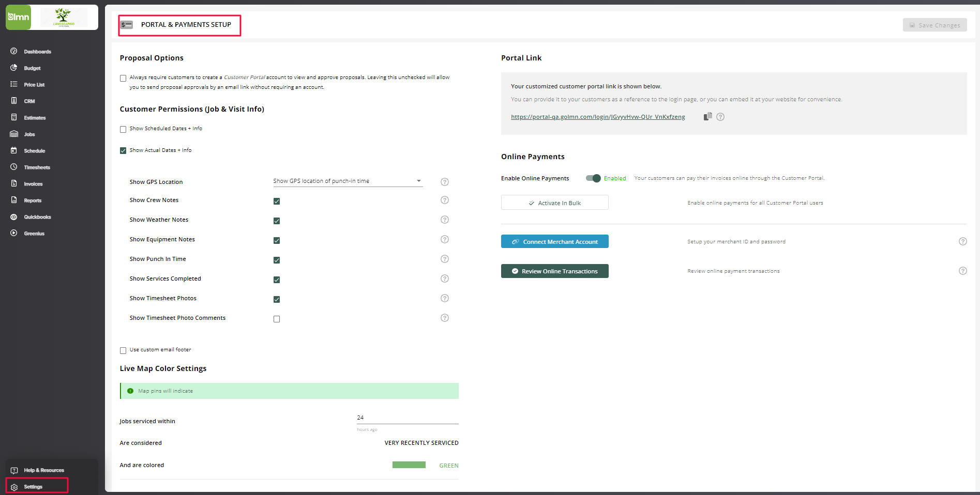The image size is (980, 495).
Task: Click the Settings gear icon
Action: [14, 487]
